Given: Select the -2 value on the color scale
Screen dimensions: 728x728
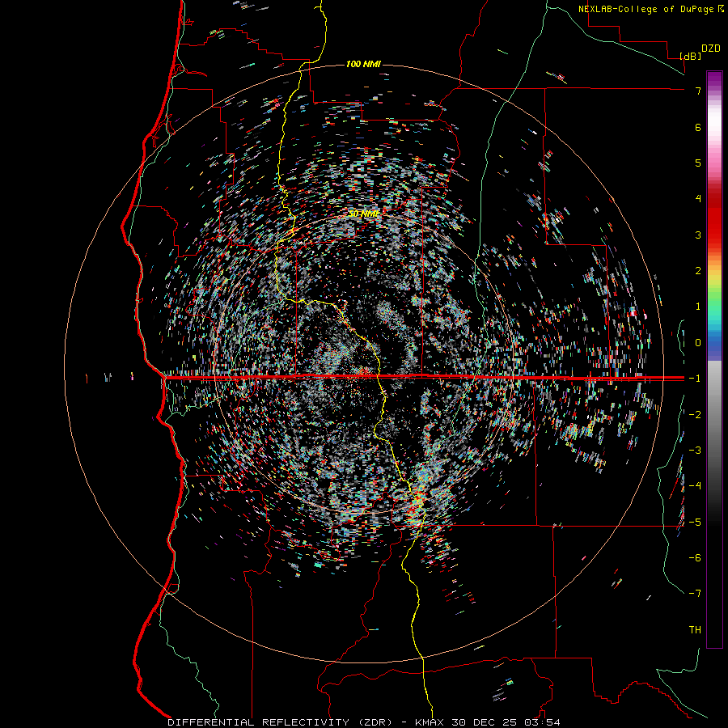Looking at the screenshot, I should pyautogui.click(x=695, y=415).
